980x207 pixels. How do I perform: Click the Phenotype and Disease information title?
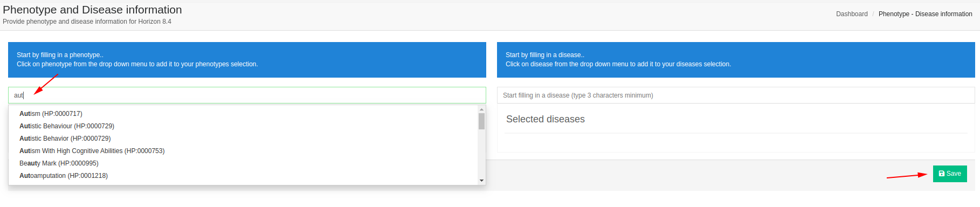coord(92,10)
